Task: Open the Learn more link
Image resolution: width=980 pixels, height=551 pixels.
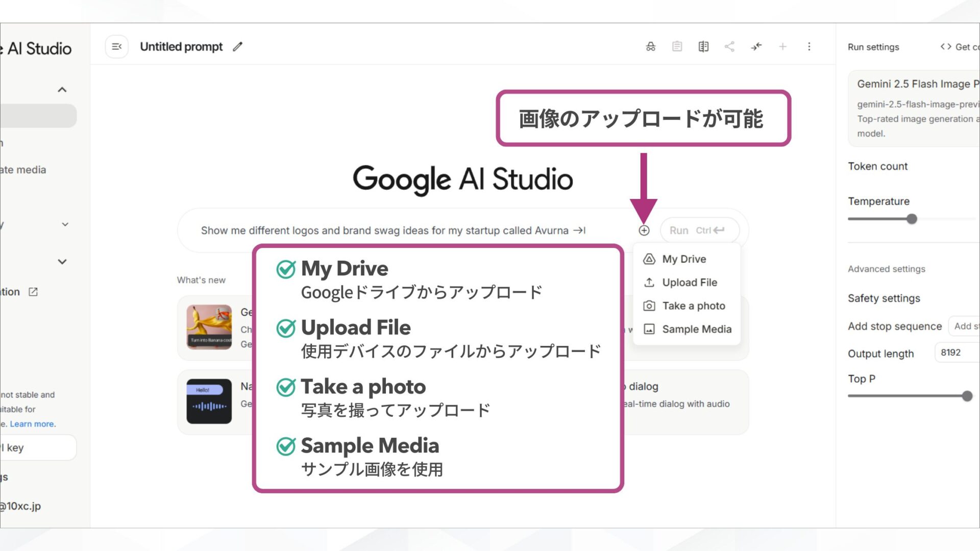Action: tap(32, 424)
